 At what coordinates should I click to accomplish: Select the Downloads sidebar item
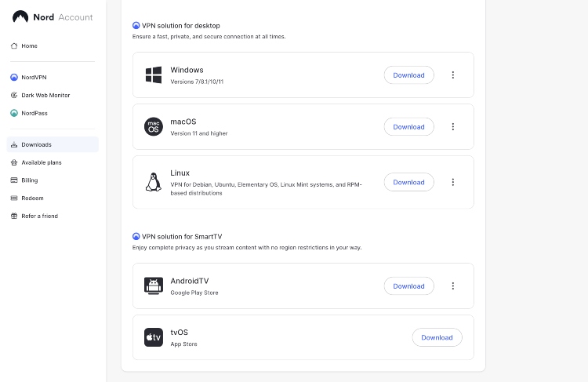(53, 144)
